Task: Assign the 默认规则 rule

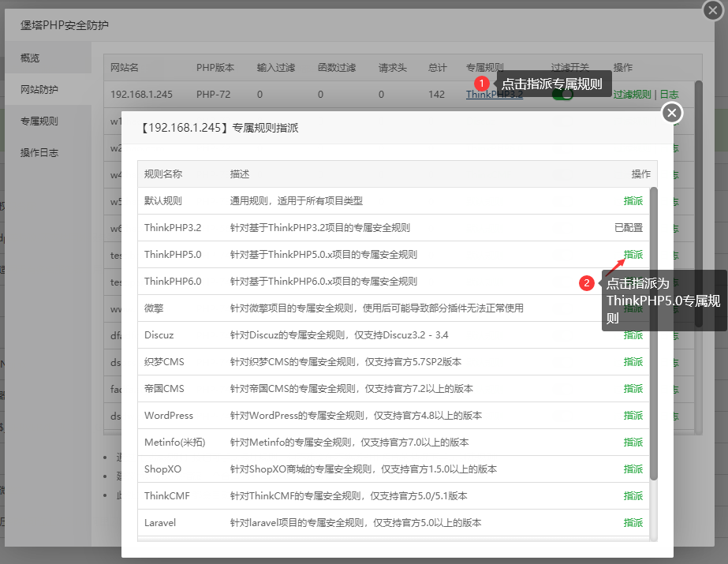Action: click(x=633, y=201)
